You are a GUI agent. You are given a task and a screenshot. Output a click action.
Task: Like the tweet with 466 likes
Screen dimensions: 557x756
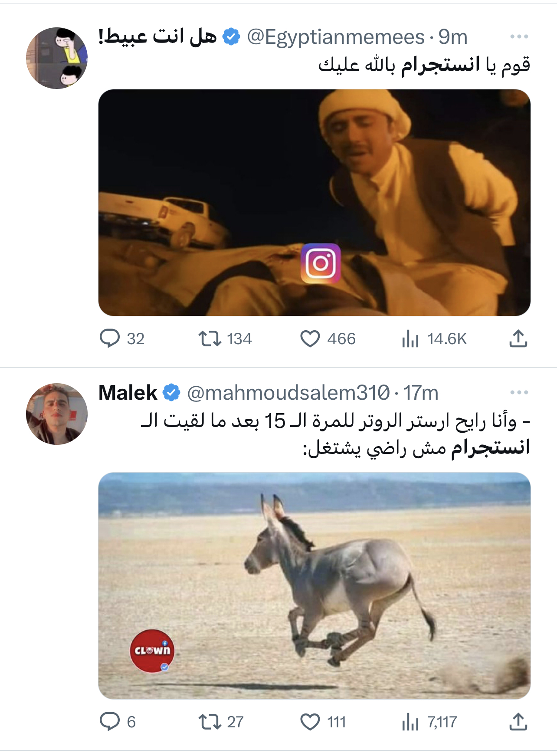point(310,339)
